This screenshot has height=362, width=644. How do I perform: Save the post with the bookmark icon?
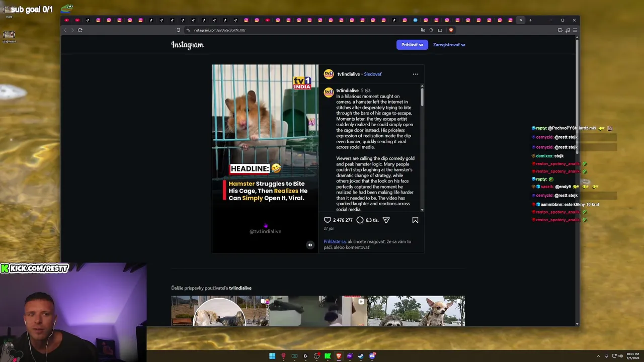point(415,220)
